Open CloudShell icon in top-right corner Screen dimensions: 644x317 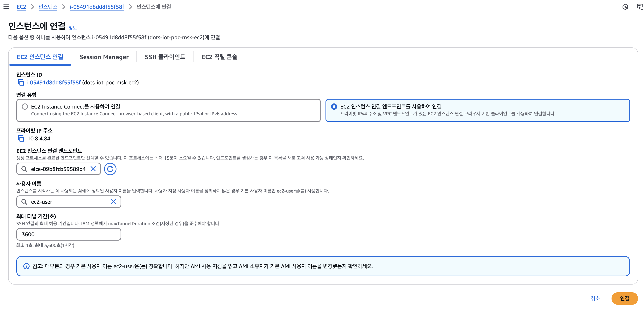coord(640,7)
